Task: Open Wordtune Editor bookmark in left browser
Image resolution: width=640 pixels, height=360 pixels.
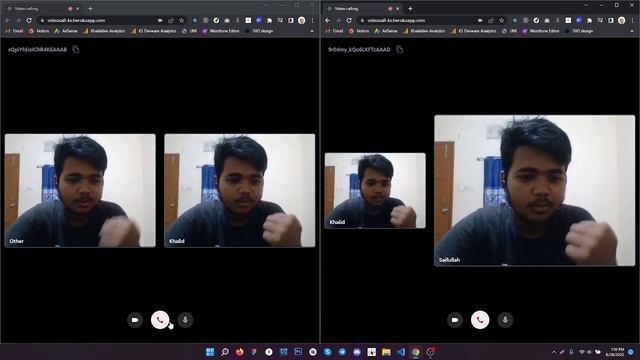Action: pyautogui.click(x=221, y=31)
